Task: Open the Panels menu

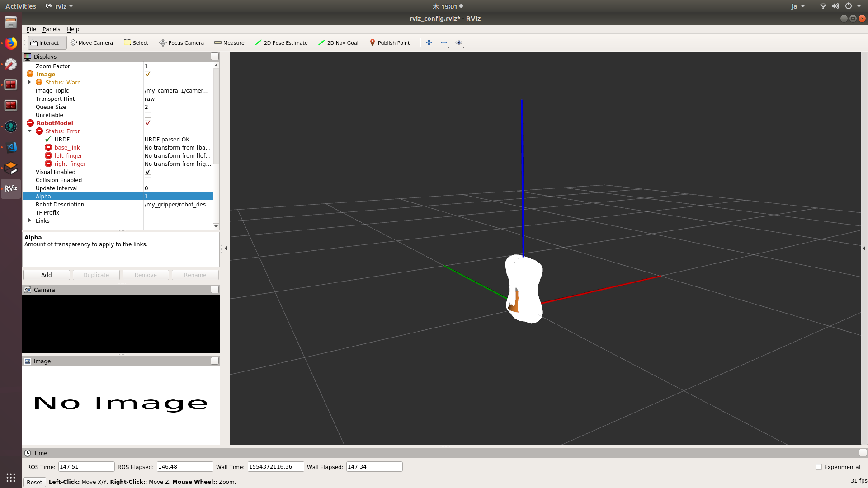Action: coord(51,29)
